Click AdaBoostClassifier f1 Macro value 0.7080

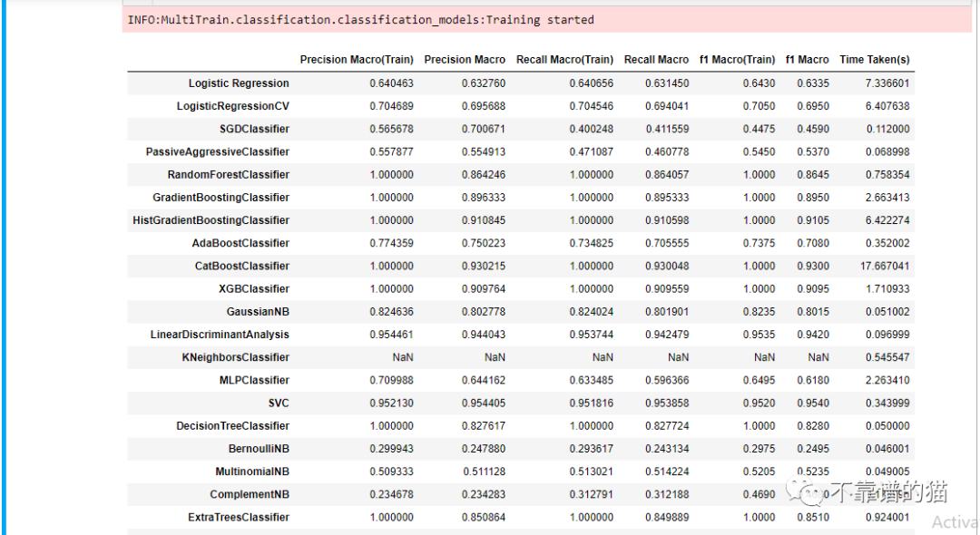tap(813, 243)
